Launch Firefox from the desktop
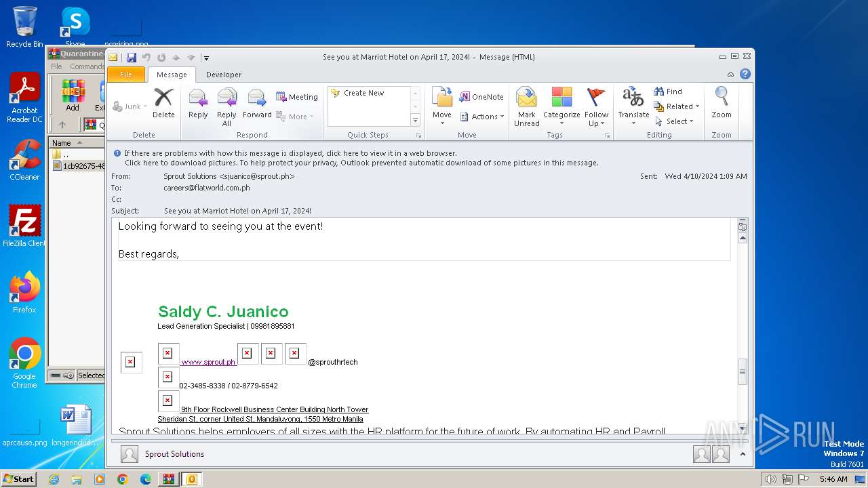Image resolution: width=868 pixels, height=488 pixels. click(24, 292)
